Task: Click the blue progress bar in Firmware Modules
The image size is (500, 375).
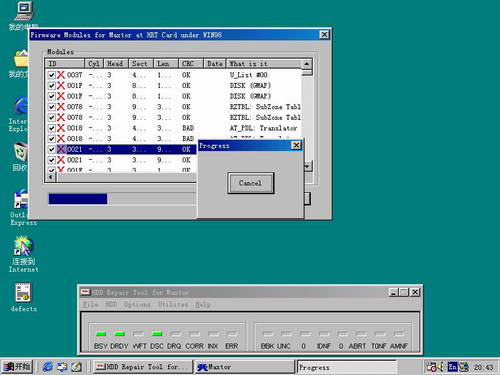Action: tap(78, 199)
